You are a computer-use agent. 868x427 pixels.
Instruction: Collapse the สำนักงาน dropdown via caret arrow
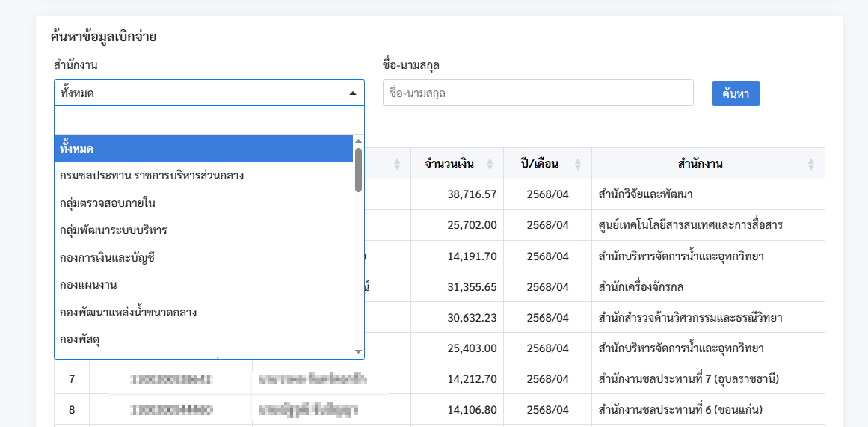click(353, 93)
